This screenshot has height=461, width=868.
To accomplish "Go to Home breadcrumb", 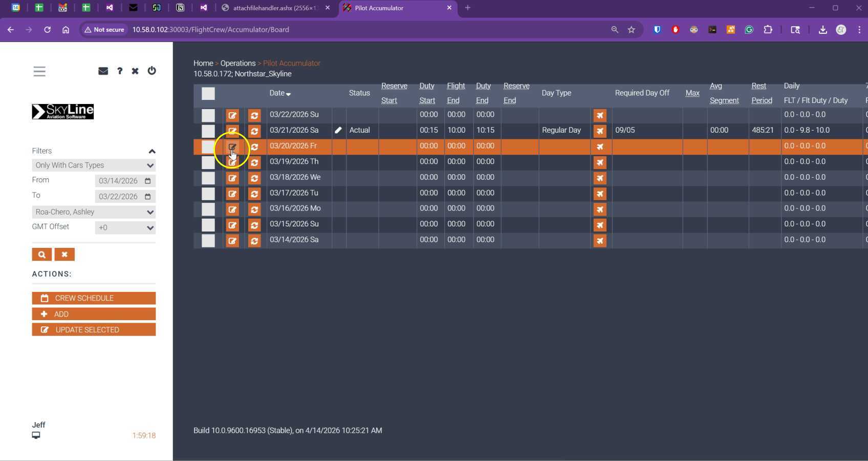I will pyautogui.click(x=203, y=63).
